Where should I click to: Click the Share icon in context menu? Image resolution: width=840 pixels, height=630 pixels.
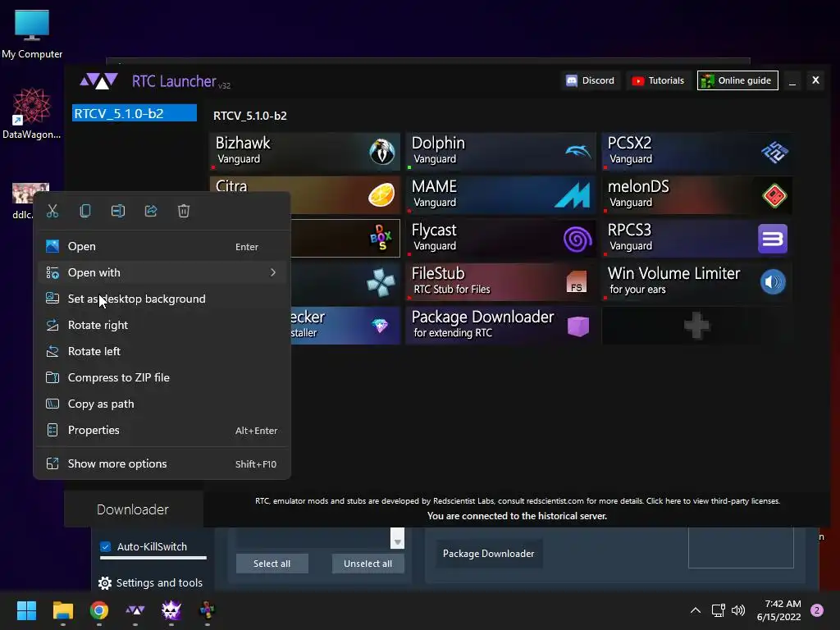coord(151,211)
